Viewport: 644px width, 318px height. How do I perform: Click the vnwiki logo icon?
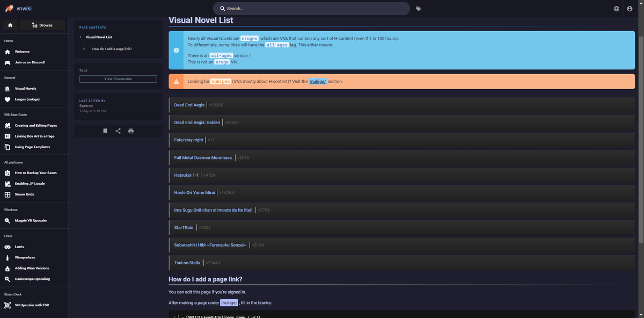(8, 8)
